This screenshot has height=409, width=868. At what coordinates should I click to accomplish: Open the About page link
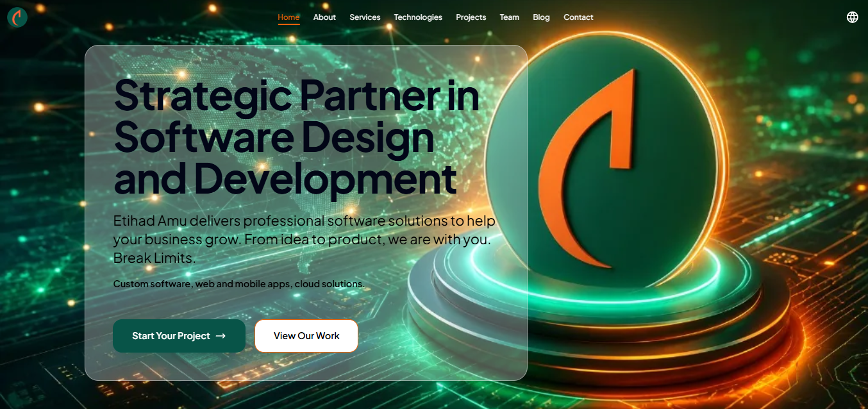point(324,17)
